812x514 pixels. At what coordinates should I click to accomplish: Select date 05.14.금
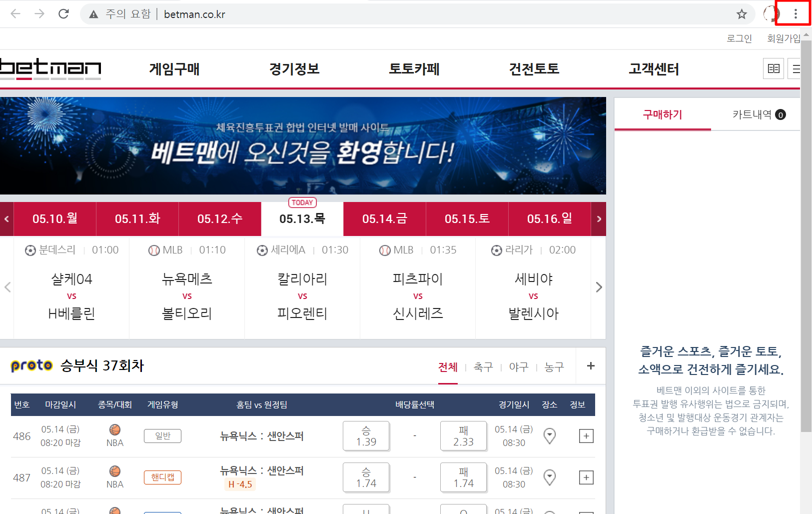385,219
